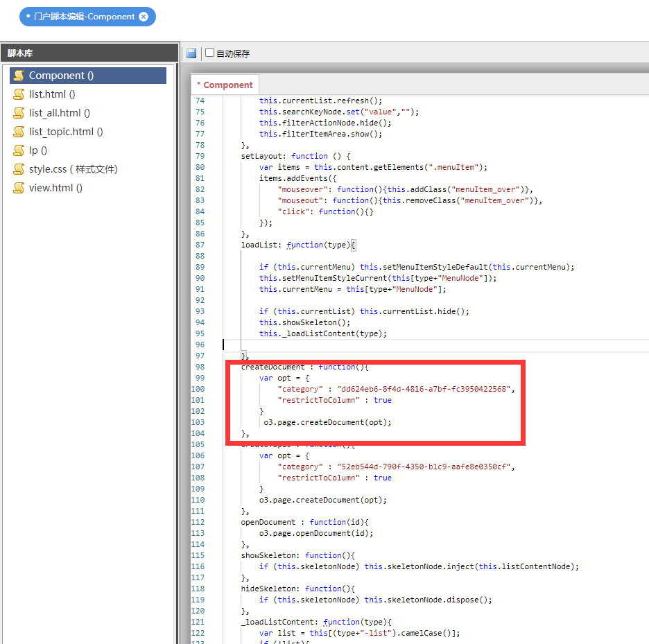Click the script icon next to view.html
This screenshot has height=644, width=649.
coord(19,188)
